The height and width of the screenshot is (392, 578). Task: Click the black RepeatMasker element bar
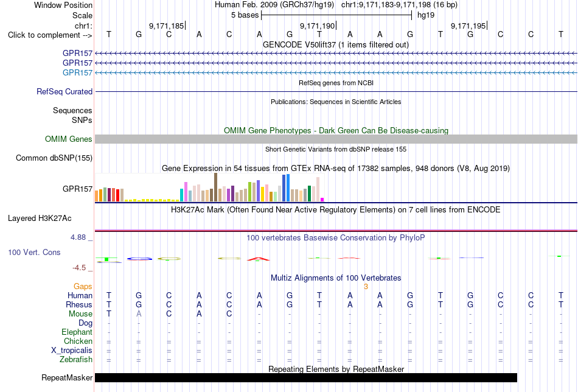tap(306, 377)
